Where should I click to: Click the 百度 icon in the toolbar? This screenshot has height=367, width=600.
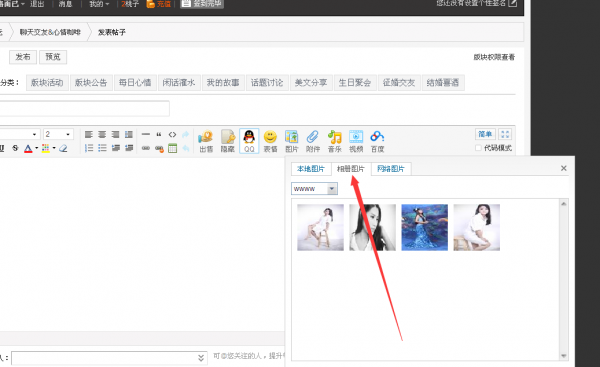(x=377, y=141)
